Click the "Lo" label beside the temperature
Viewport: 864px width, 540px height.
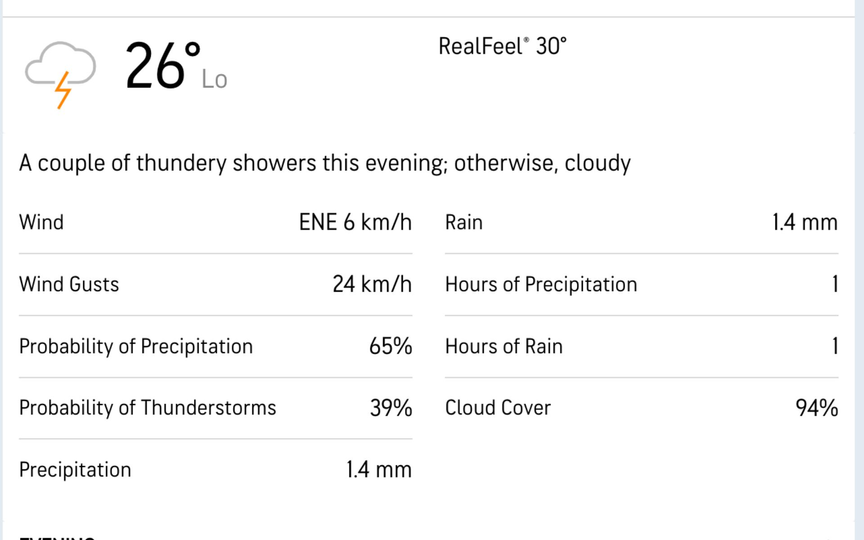click(215, 80)
